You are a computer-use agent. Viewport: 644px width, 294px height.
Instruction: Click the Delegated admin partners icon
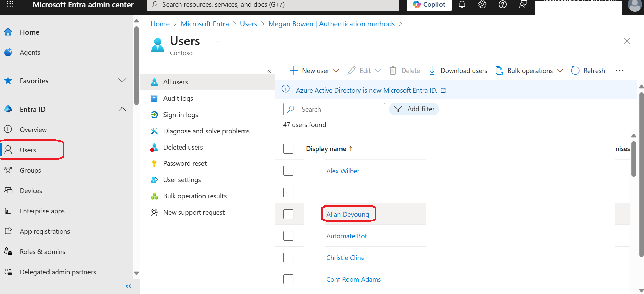8,272
